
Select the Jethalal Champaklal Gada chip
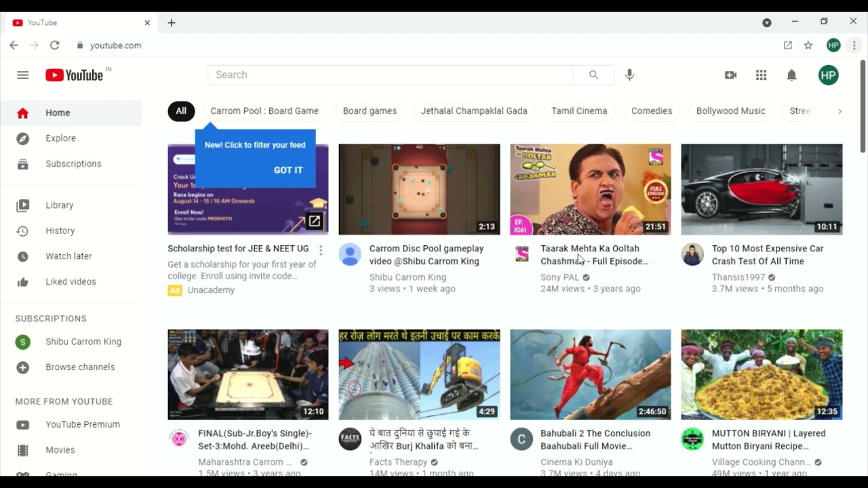click(x=474, y=111)
